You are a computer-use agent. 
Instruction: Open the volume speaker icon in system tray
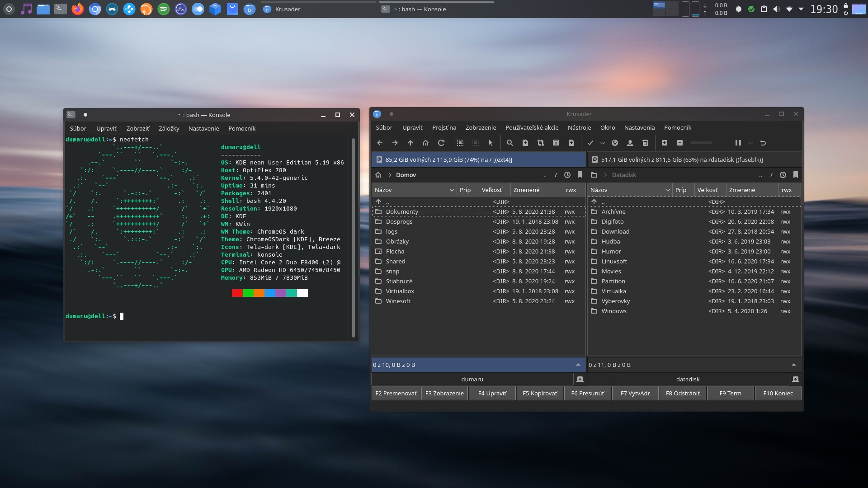[777, 9]
